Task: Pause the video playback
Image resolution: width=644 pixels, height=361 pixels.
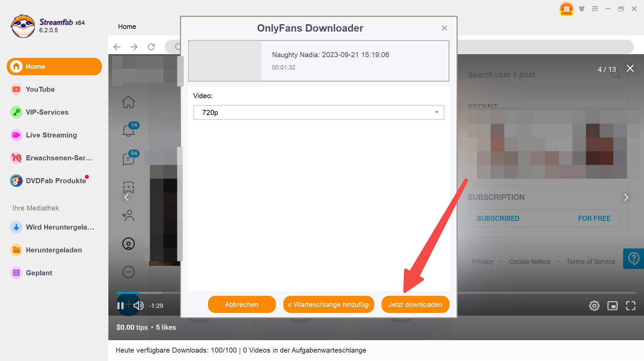Action: [x=120, y=306]
